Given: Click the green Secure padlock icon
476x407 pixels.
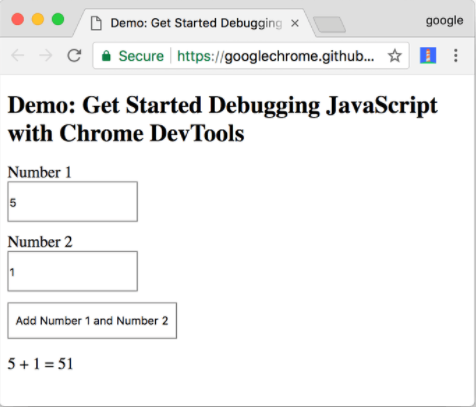Looking at the screenshot, I should [x=106, y=56].
